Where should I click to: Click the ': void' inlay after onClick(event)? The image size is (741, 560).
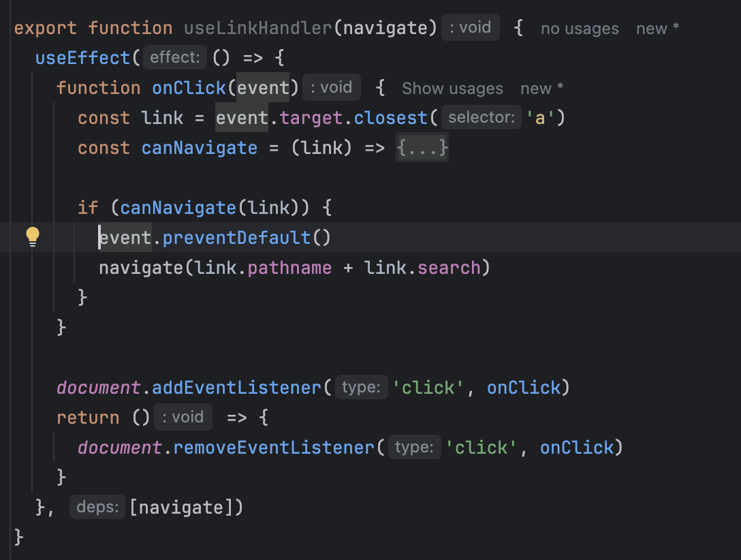click(x=331, y=87)
